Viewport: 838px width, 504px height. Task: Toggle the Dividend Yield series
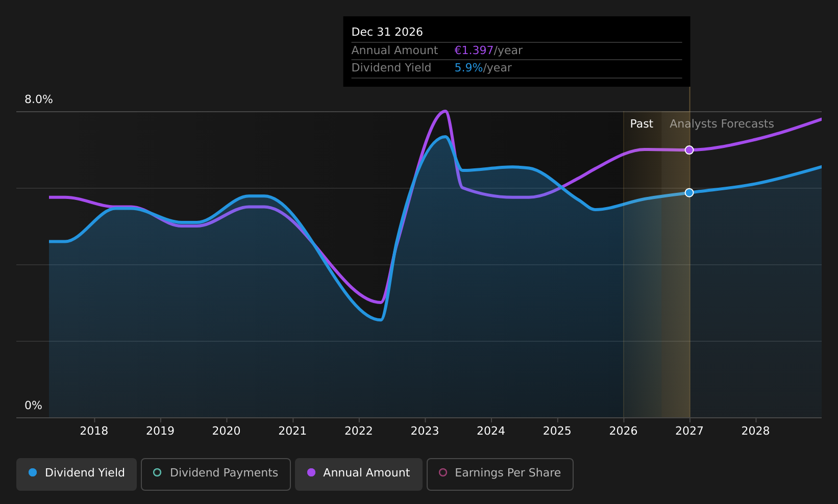click(x=77, y=474)
